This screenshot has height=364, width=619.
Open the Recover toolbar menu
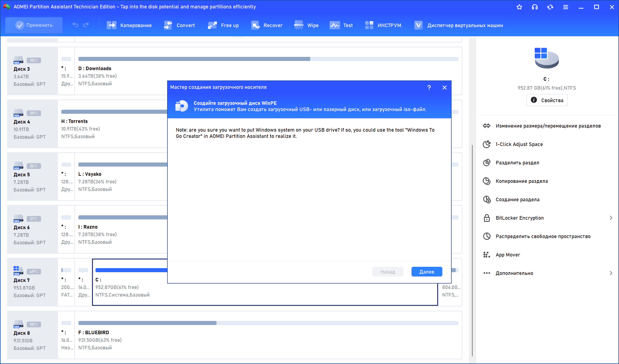click(x=267, y=25)
